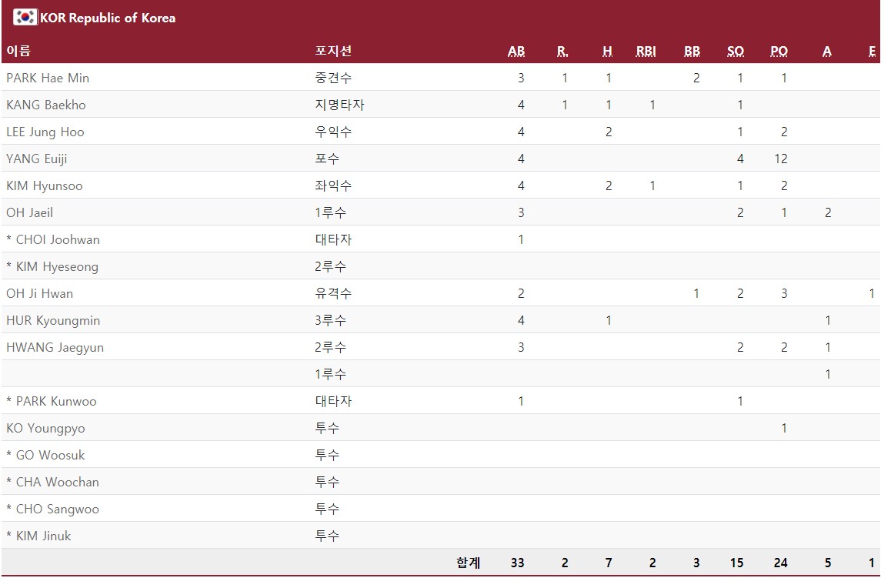
Task: Select pitcher CHA Woochan
Action: point(53,483)
